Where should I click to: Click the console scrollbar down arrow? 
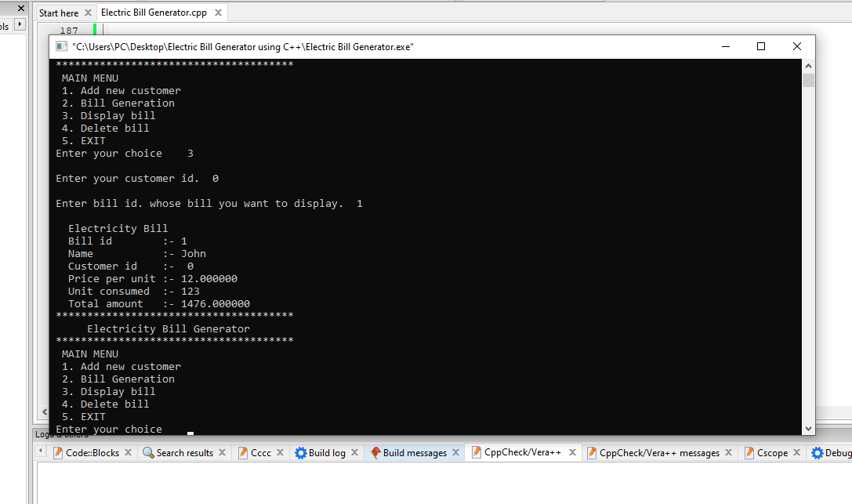[x=808, y=427]
